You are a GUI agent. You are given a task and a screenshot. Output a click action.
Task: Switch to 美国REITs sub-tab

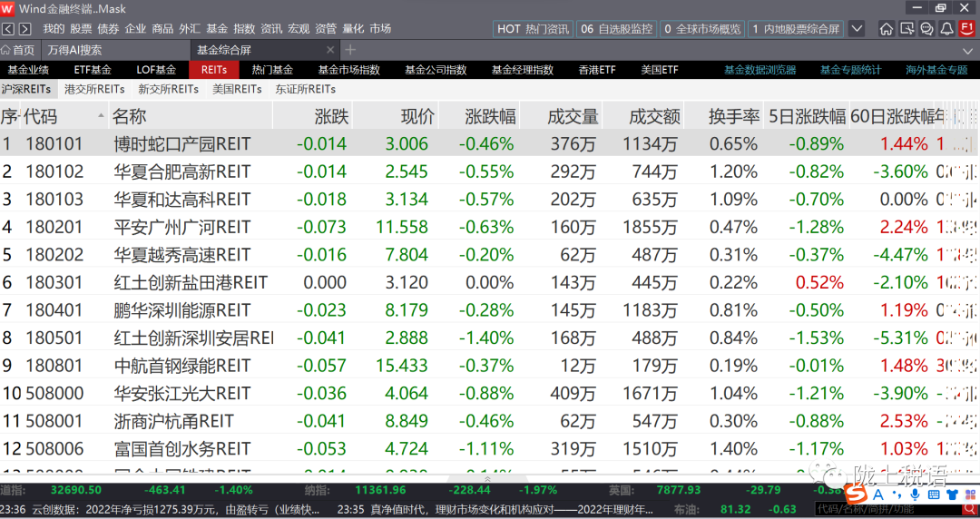point(237,90)
